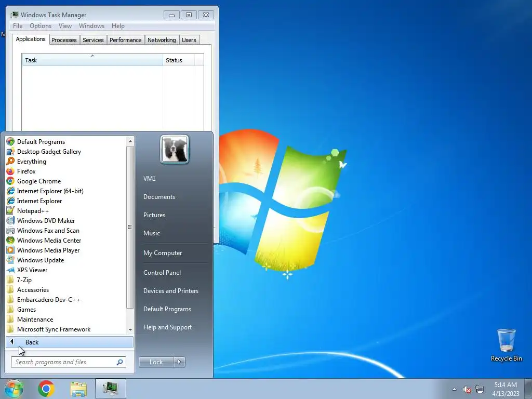
Task: Switch to the Users tab
Action: [x=189, y=39]
